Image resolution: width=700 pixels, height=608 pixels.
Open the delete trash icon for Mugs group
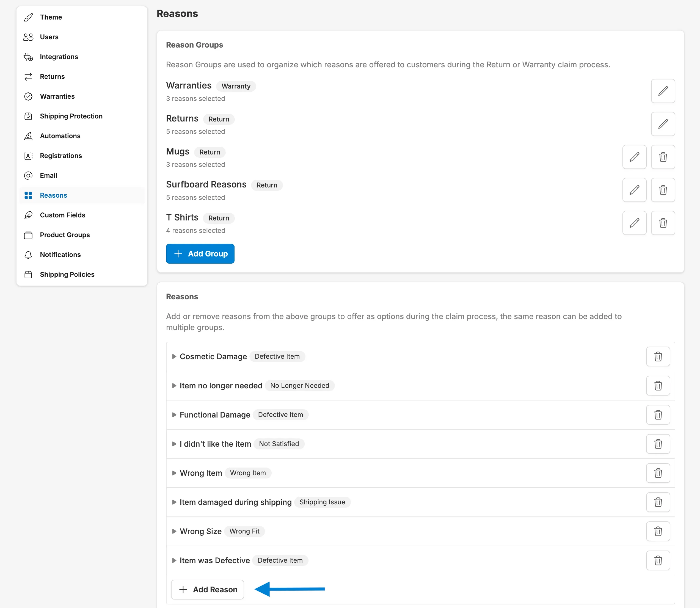[x=663, y=157]
